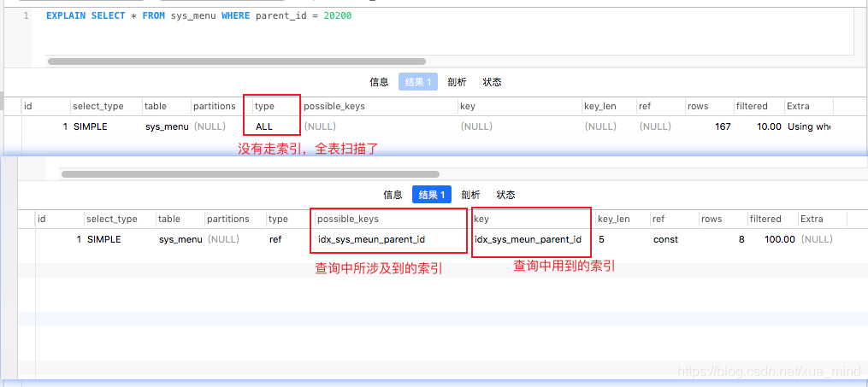This screenshot has height=387, width=868.
Task: Select rows value 167
Action: pyautogui.click(x=723, y=126)
